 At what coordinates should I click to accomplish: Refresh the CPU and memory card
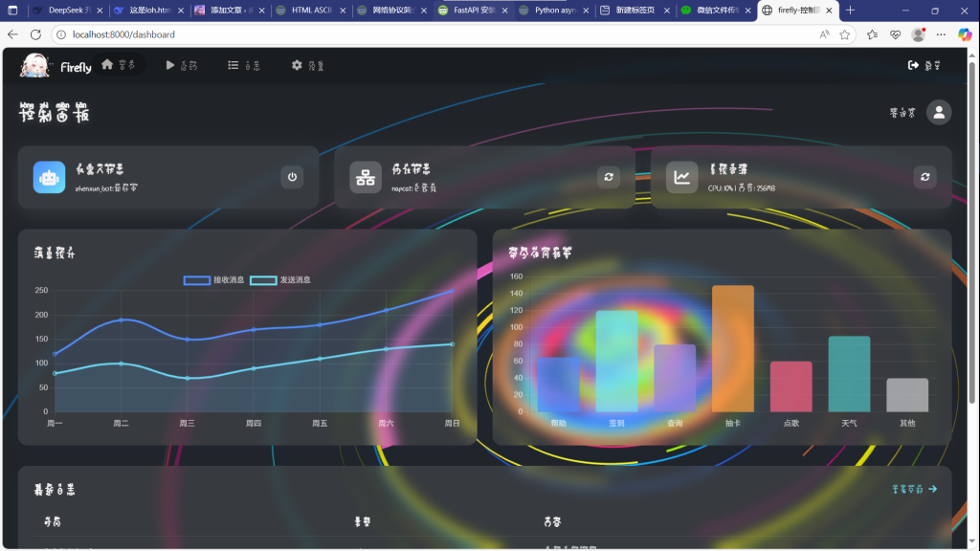coord(925,177)
